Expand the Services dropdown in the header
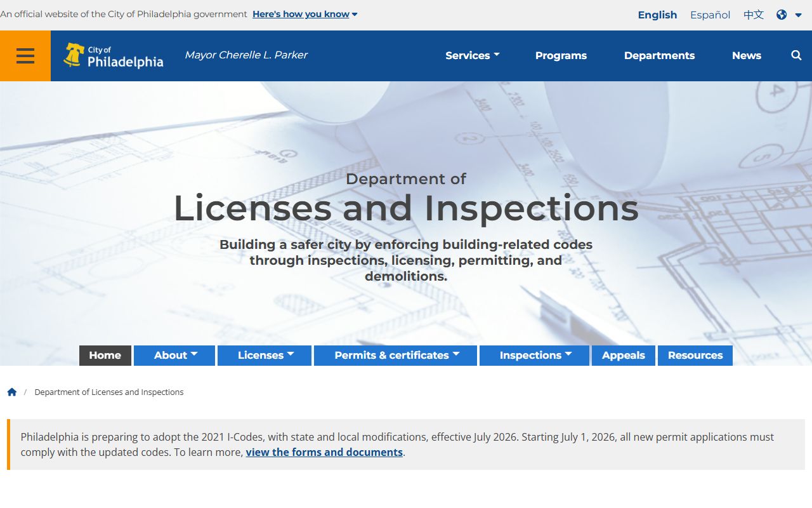Screen dimensions: 812x508 click(473, 55)
